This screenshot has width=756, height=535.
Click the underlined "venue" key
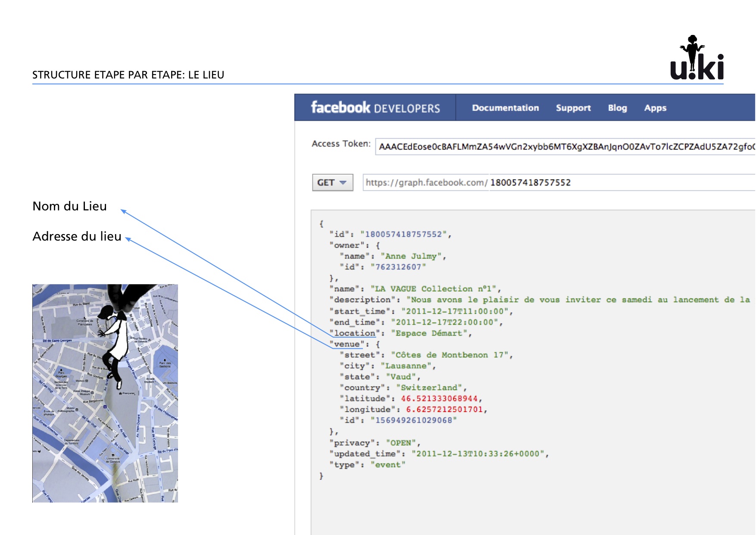(x=347, y=344)
